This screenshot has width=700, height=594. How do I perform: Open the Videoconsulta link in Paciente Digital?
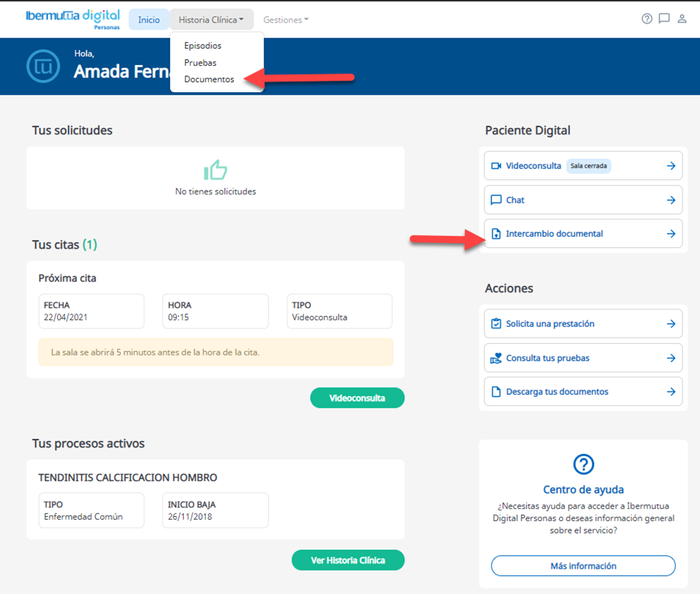pyautogui.click(x=583, y=166)
